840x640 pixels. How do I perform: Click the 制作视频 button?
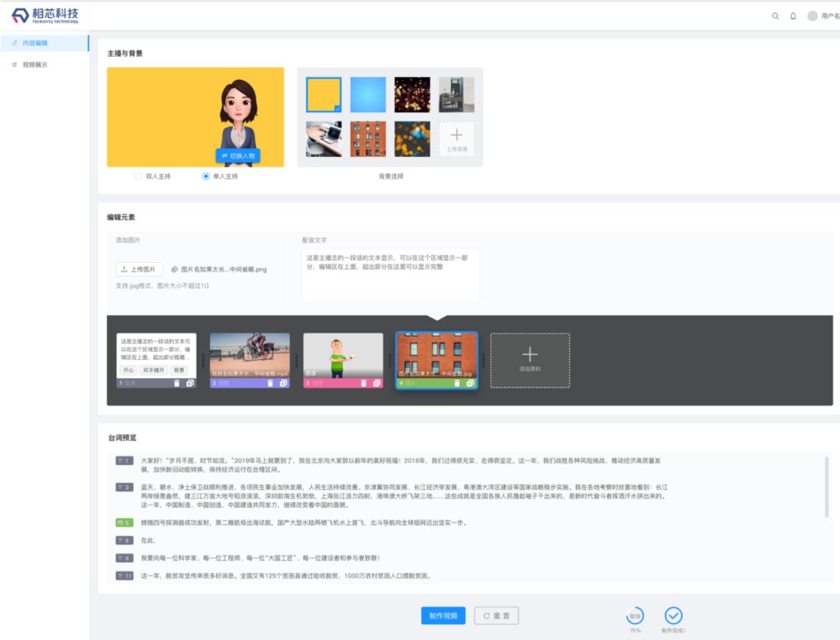(443, 615)
